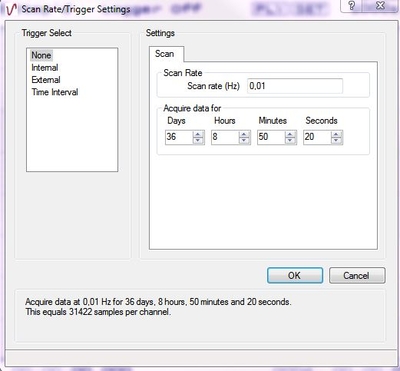
Task: Lower the Minutes value with down arrow
Action: (x=290, y=140)
